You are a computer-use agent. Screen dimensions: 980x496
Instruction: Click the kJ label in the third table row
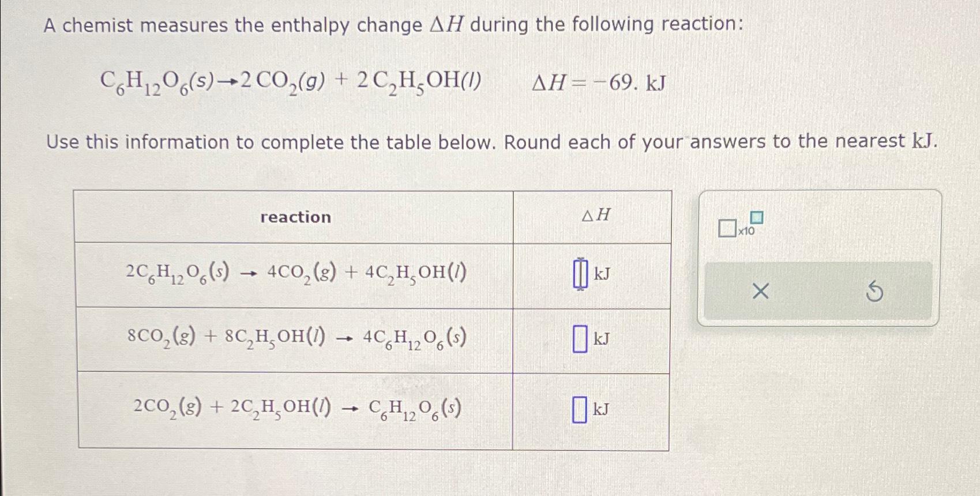[602, 409]
